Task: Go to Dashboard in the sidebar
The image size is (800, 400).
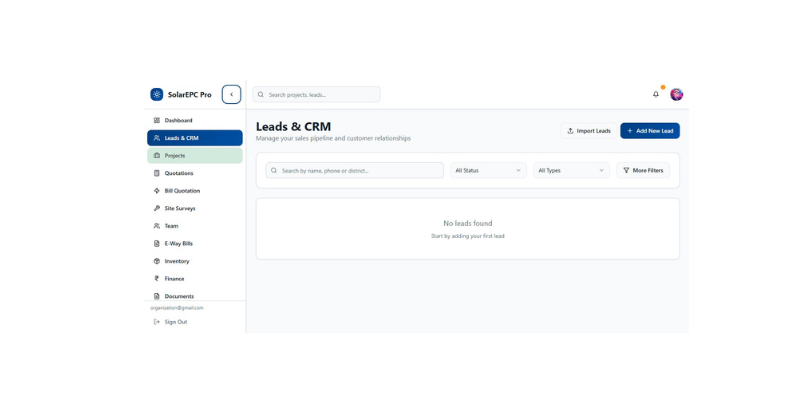Action: [195, 120]
